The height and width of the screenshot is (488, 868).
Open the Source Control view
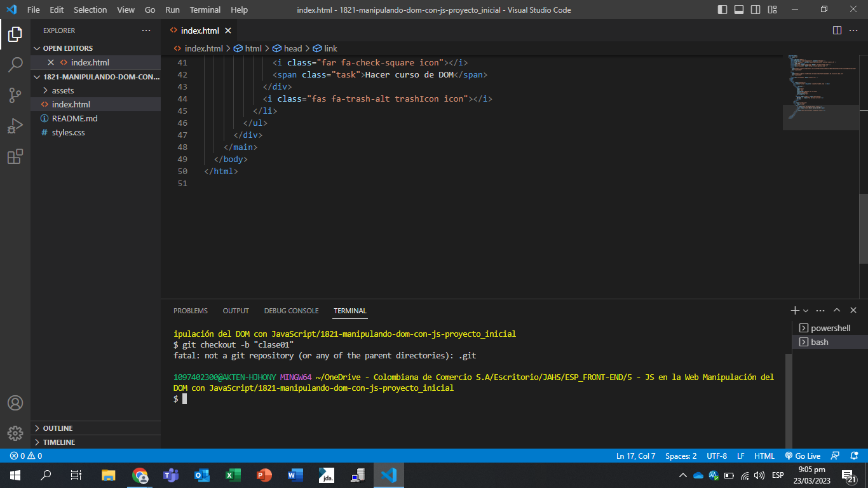[15, 95]
